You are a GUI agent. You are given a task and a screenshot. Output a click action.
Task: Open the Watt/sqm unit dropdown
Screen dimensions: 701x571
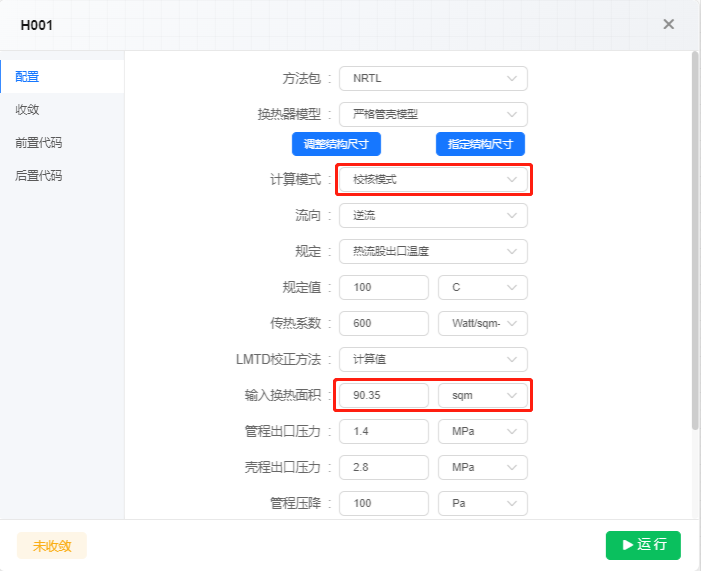483,323
